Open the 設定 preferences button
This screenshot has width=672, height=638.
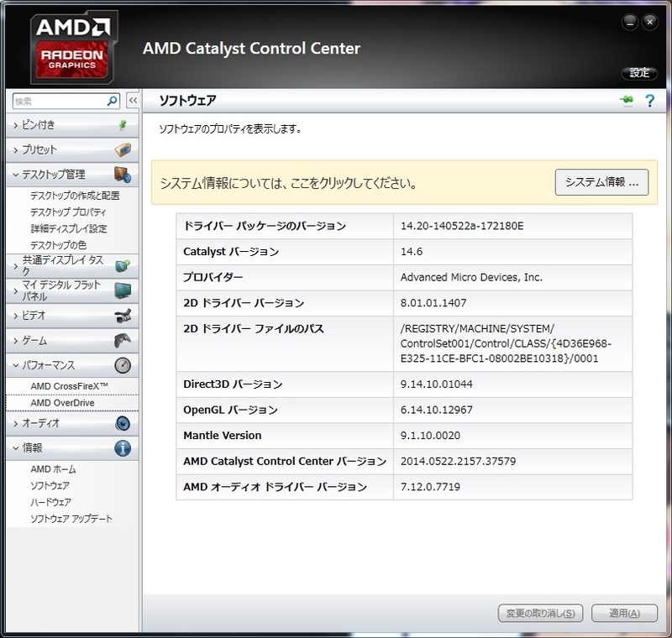[639, 73]
